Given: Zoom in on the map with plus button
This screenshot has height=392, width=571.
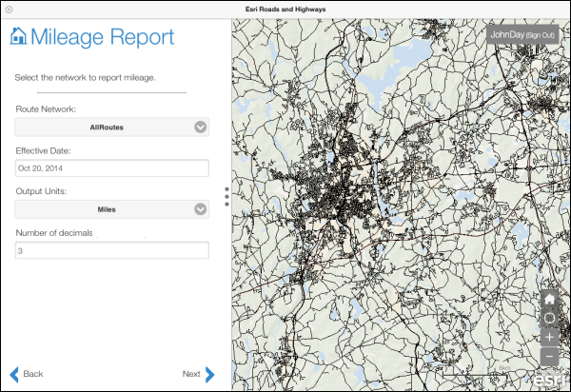Looking at the screenshot, I should (x=549, y=337).
